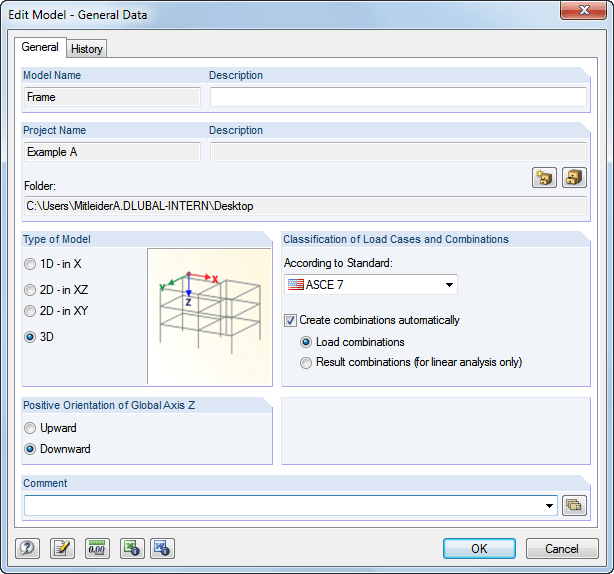Image resolution: width=614 pixels, height=574 pixels.
Task: Click the Word export info icon
Action: (162, 548)
